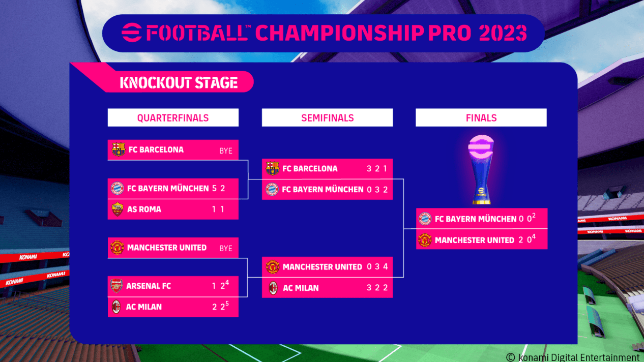Image resolution: width=644 pixels, height=362 pixels.
Task: Select the Quarterfinals column header
Action: pyautogui.click(x=173, y=118)
